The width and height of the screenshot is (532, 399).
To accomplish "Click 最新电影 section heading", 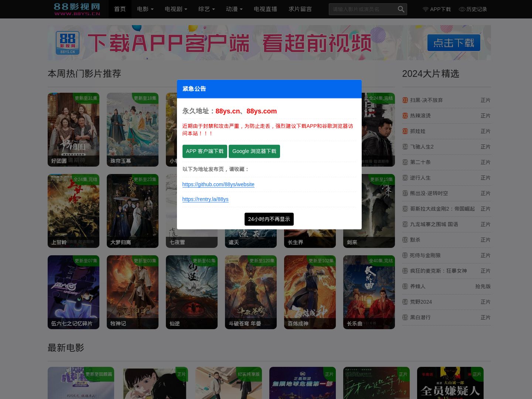I will click(66, 348).
